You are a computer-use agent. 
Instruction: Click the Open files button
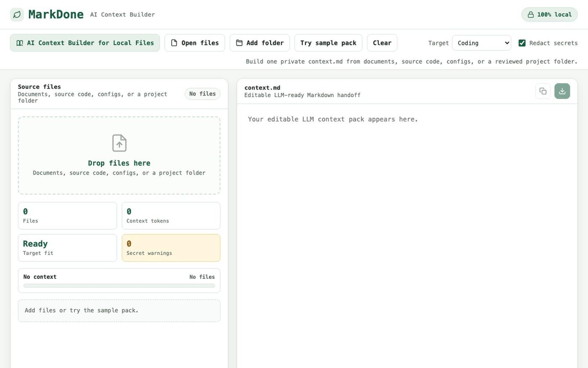click(x=194, y=43)
